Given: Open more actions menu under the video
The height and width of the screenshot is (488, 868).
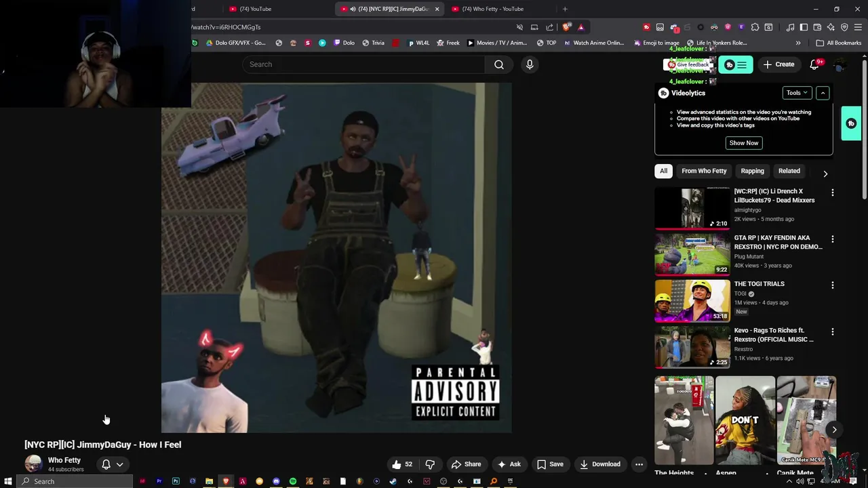Looking at the screenshot, I should click(639, 464).
